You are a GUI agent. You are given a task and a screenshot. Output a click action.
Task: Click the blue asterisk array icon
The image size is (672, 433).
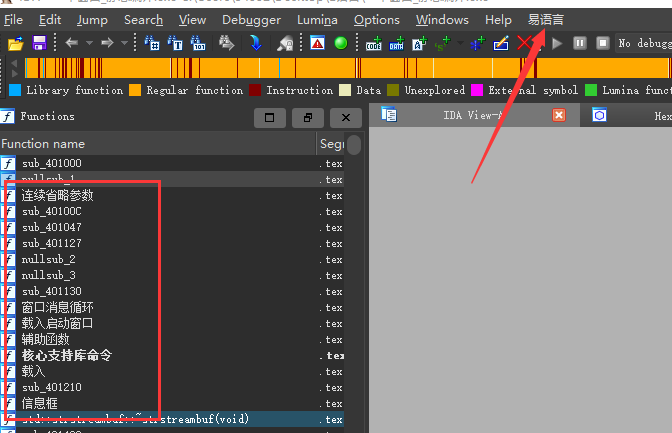tap(477, 43)
